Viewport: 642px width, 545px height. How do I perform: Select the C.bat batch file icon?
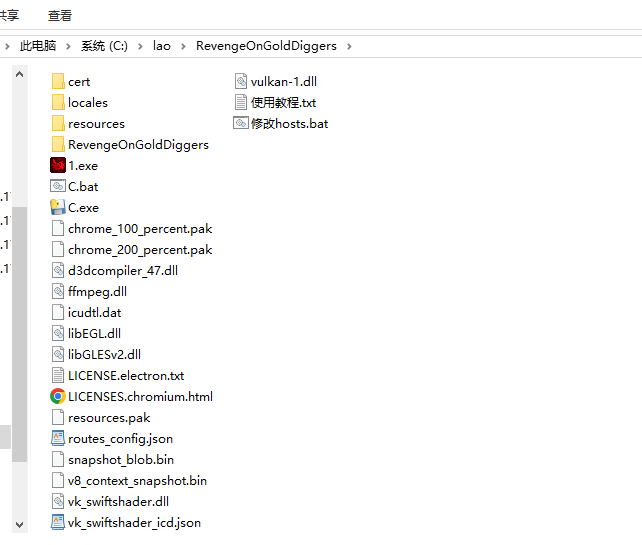(58, 187)
